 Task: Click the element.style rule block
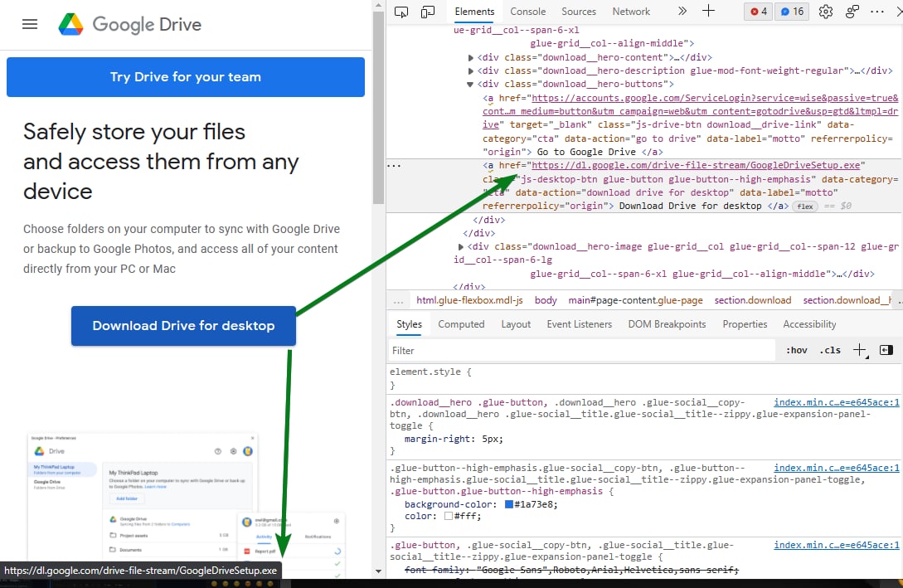click(x=643, y=378)
